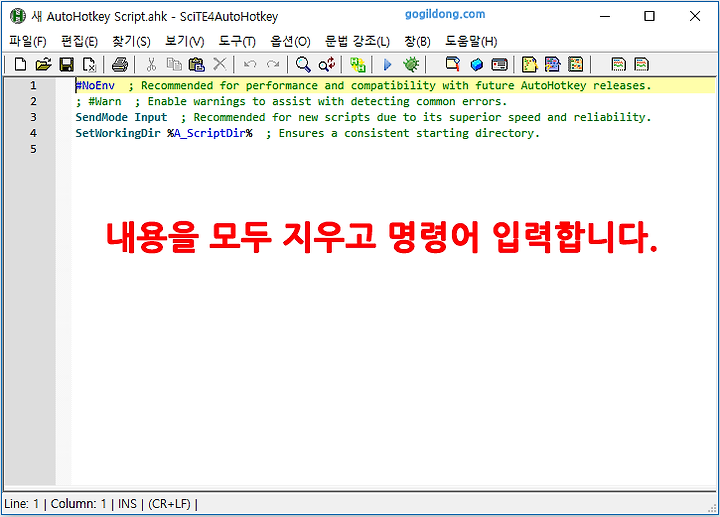The height and width of the screenshot is (517, 720).
Task: Redo the last undone edit
Action: point(273,64)
